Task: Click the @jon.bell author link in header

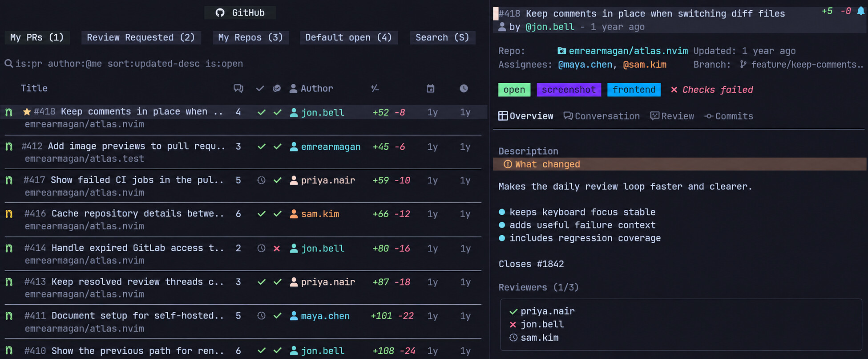Action: (550, 27)
